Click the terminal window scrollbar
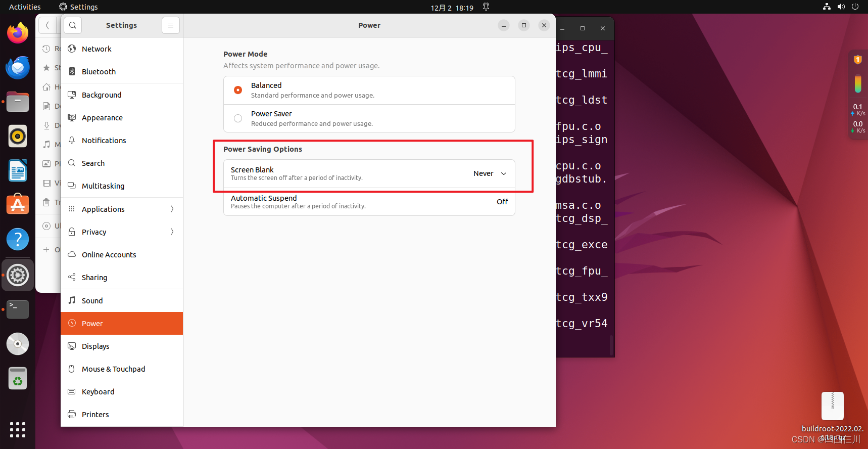The image size is (868, 449). tap(611, 345)
